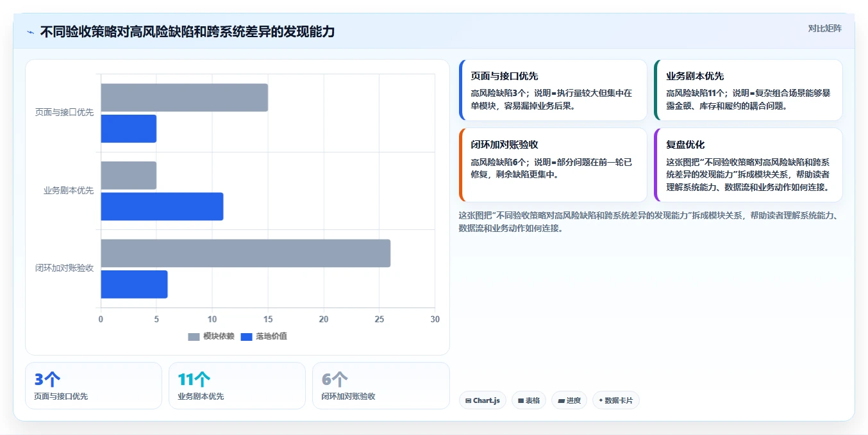Click the 6个 stat card

381,386
